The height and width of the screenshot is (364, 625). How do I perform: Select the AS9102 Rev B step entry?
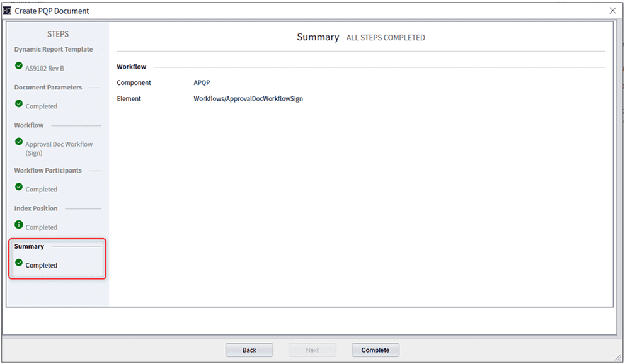point(45,68)
